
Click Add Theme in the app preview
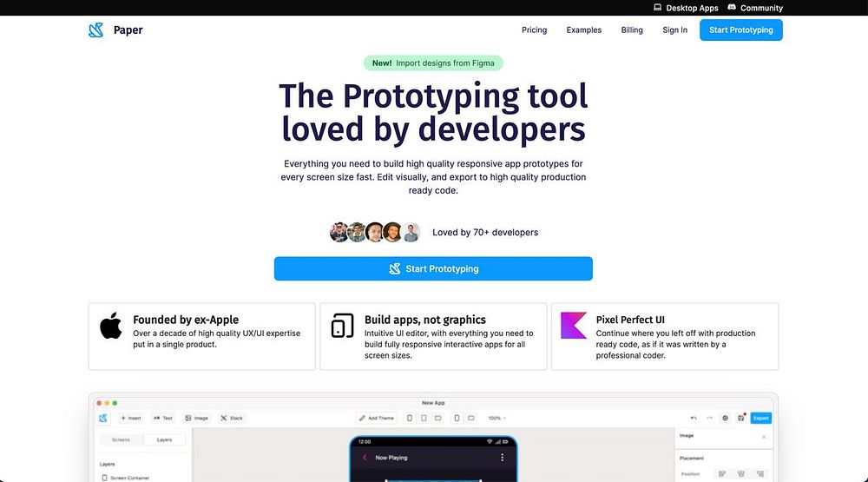377,419
